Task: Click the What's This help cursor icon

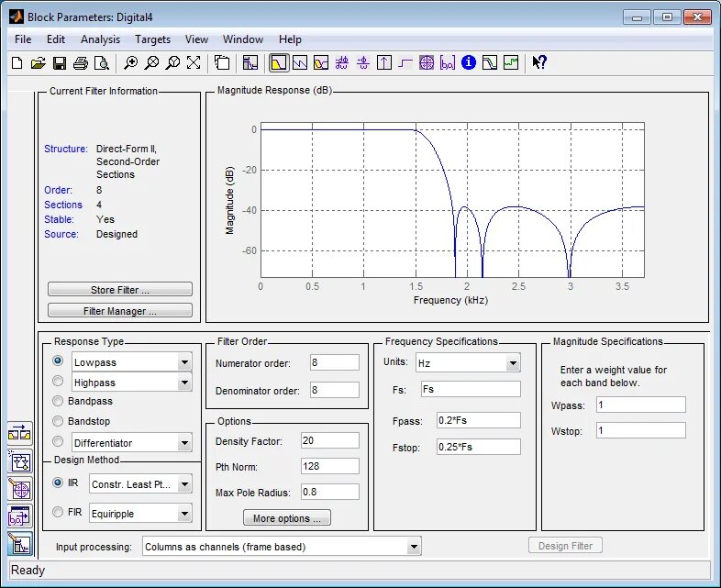Action: (x=539, y=63)
